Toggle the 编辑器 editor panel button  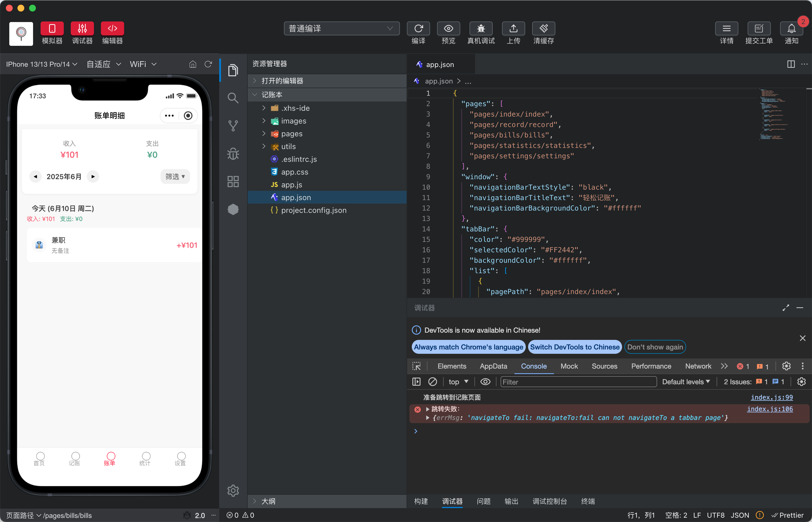112,28
